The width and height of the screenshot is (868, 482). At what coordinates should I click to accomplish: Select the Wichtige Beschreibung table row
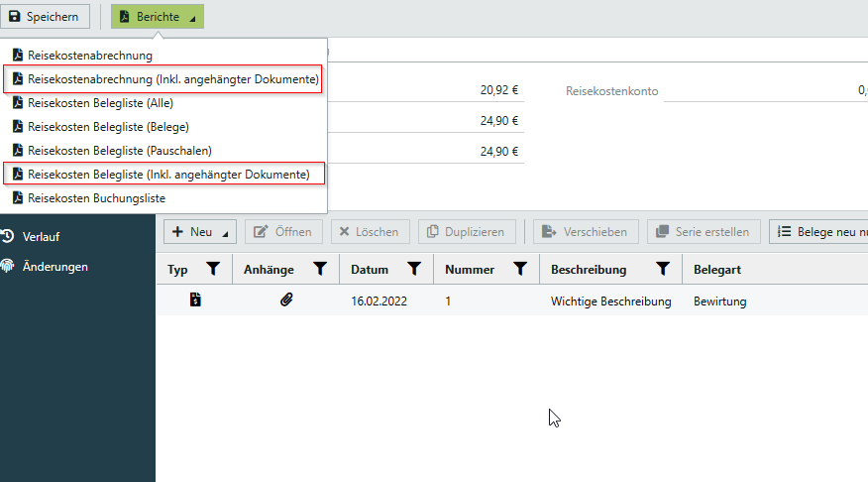(x=610, y=301)
